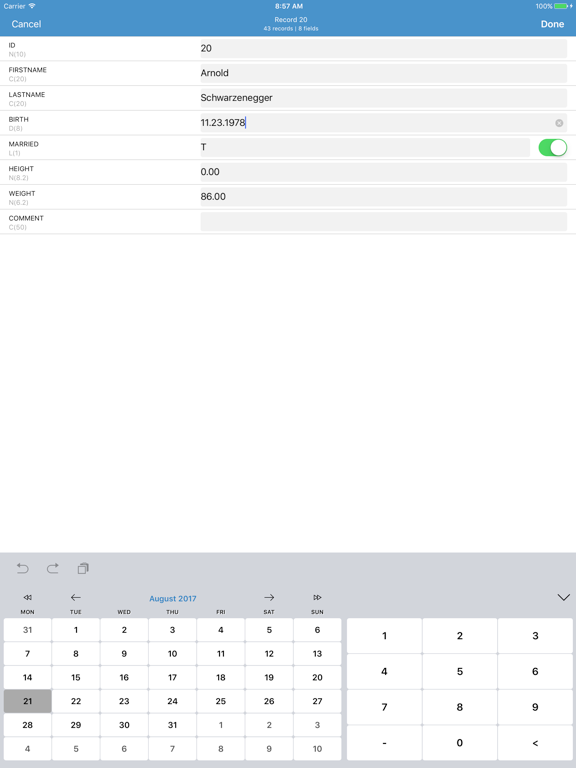This screenshot has width=576, height=768.
Task: Select August 1 in calendar
Action: tap(75, 630)
